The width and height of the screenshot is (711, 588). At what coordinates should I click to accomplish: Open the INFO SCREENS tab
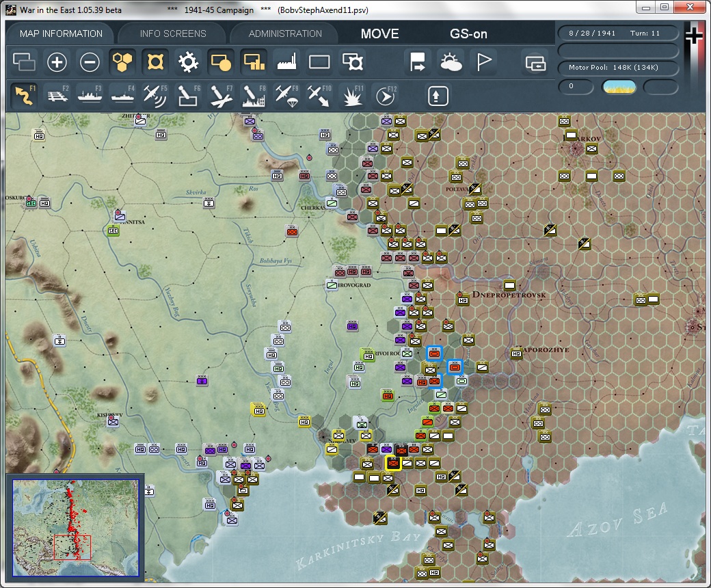pos(173,34)
